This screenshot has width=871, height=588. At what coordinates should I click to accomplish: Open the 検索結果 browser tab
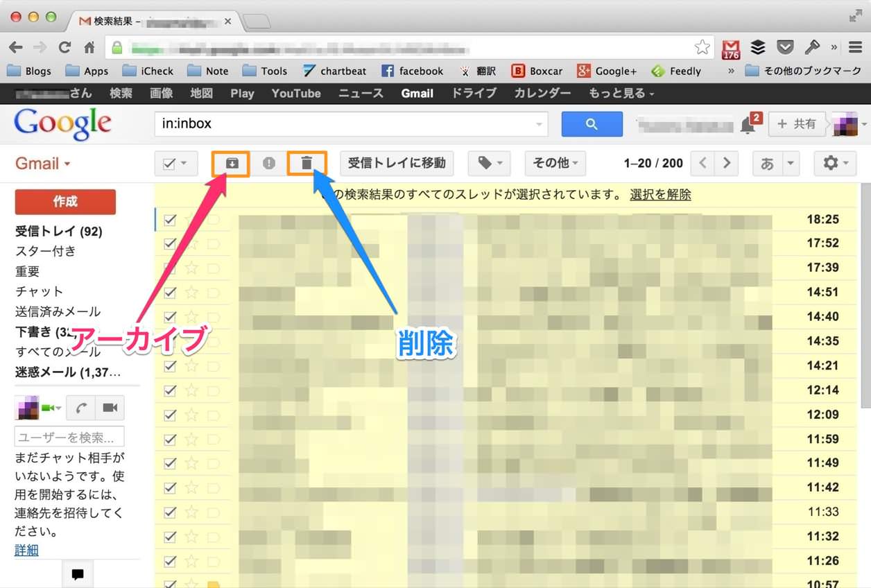point(153,21)
